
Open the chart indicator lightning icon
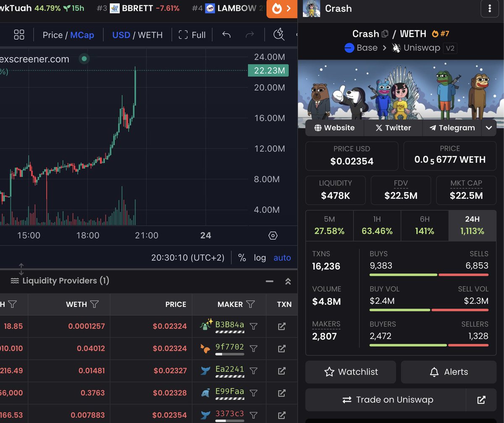click(x=279, y=34)
